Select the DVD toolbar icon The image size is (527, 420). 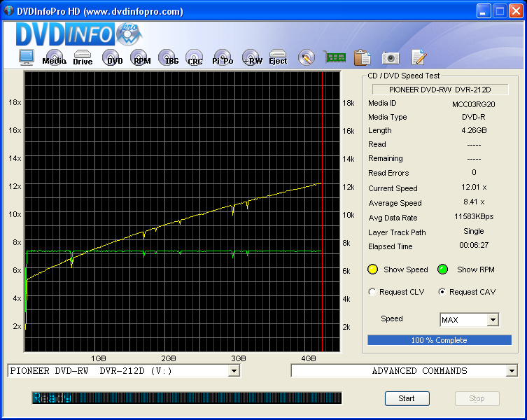(112, 57)
